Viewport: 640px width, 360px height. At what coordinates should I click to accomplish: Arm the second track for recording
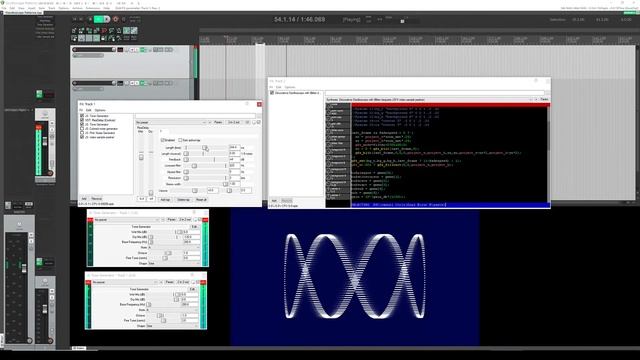[75, 83]
